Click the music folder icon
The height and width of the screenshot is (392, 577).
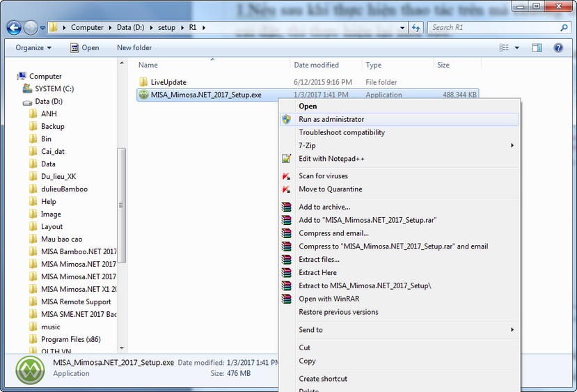coord(33,327)
